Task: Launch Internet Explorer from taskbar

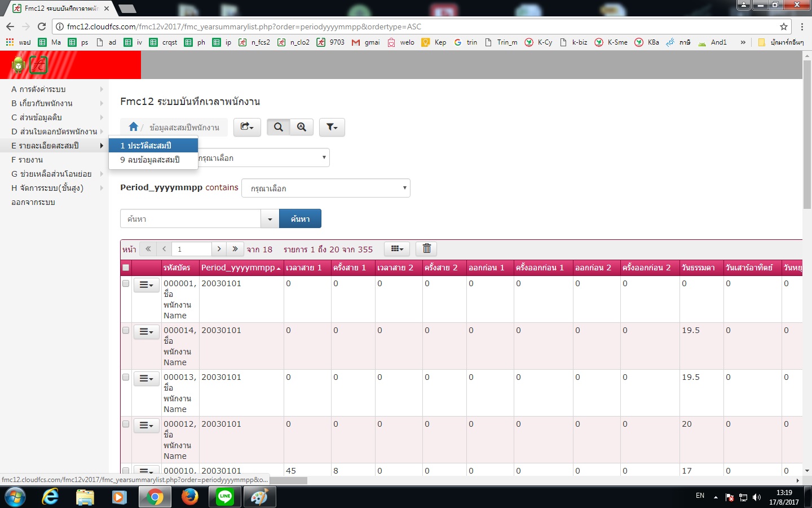Action: [50, 497]
